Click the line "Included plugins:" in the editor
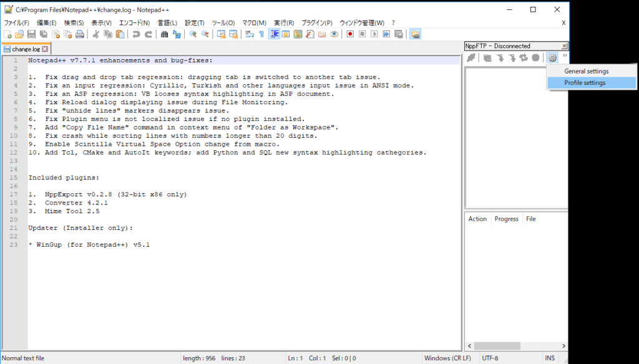The width and height of the screenshot is (639, 364). (64, 178)
